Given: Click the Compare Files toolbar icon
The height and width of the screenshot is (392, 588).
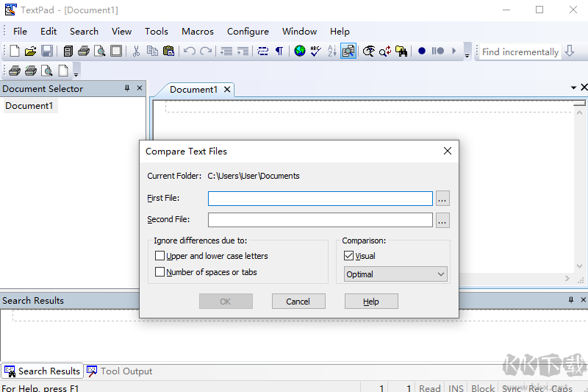Looking at the screenshot, I should 348,51.
